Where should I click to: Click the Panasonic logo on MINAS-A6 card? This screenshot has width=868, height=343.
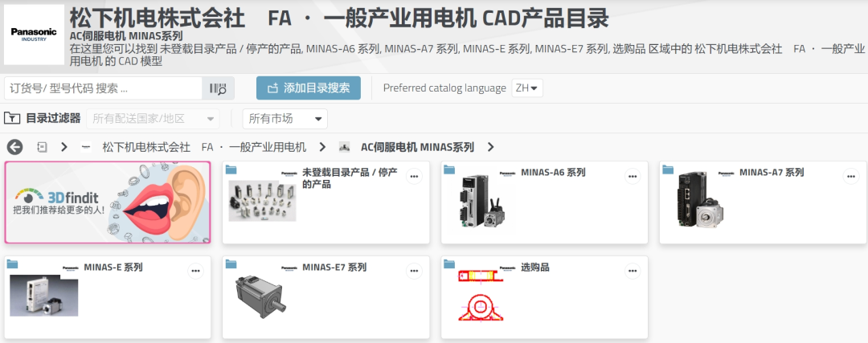(x=507, y=174)
